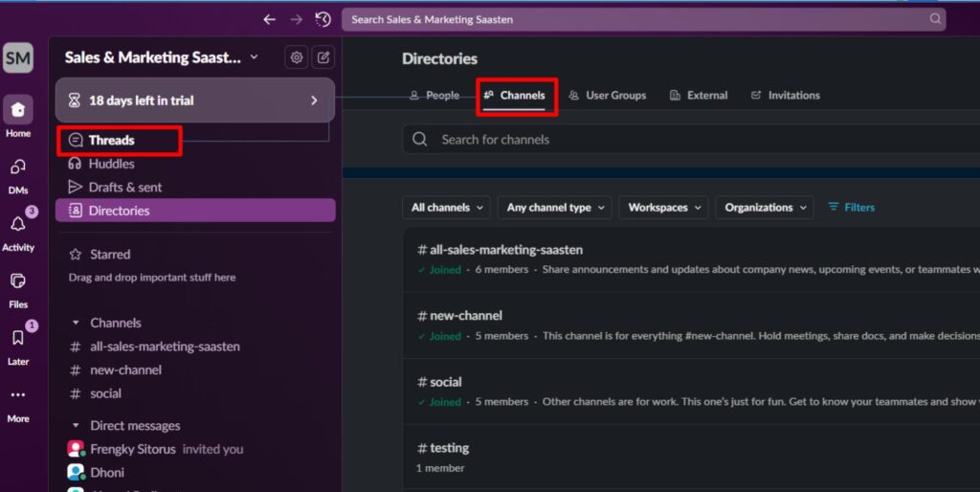Go back with the left arrow
The height and width of the screenshot is (492, 980).
pyautogui.click(x=269, y=19)
